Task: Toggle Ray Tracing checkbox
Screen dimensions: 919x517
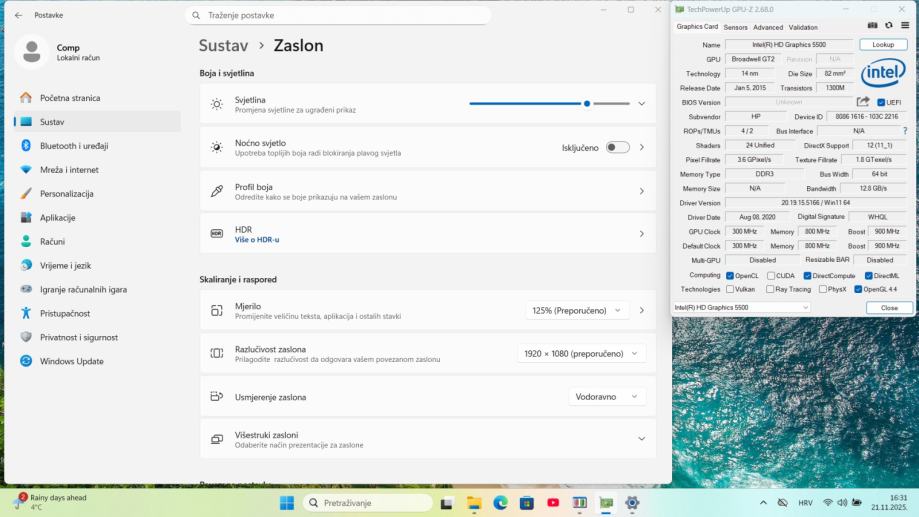Action: pos(770,289)
